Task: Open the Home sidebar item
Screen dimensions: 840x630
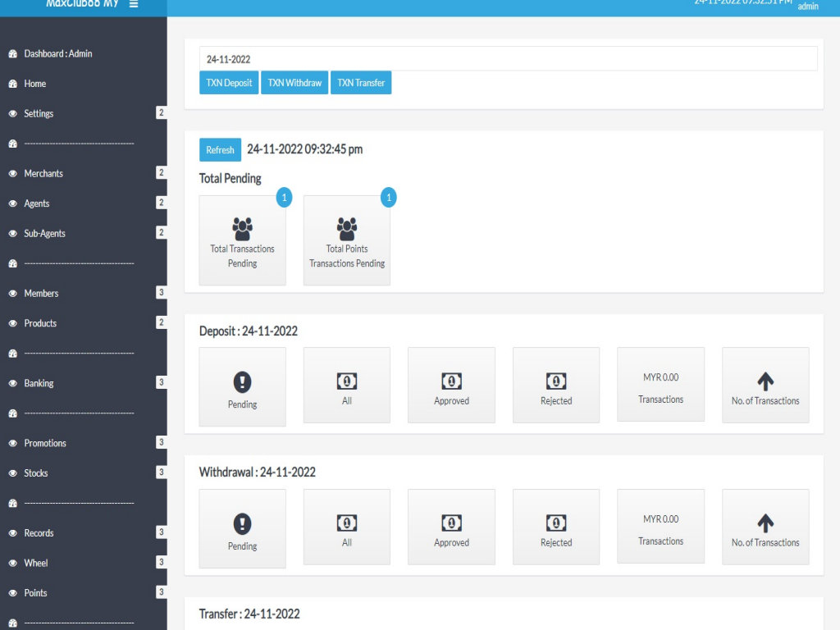Action: 35,84
